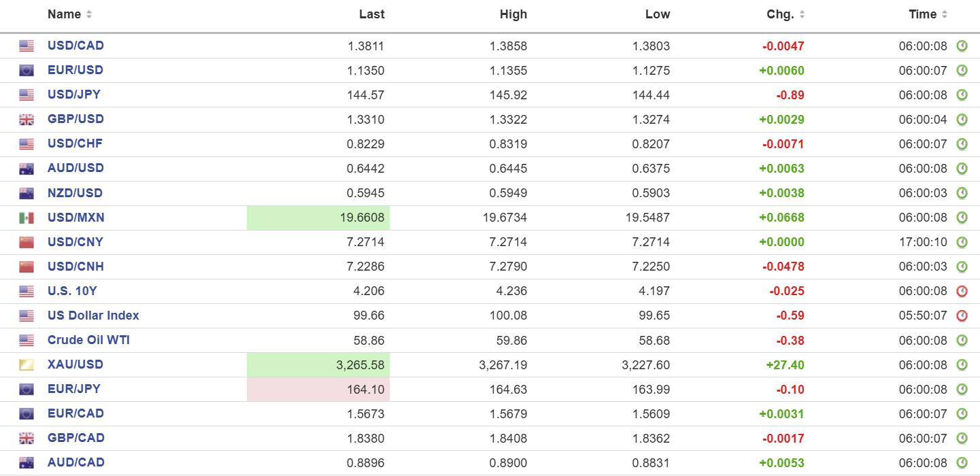Click the pink highlighted EUR/JPY last price
The width and height of the screenshot is (980, 476).
pos(318,390)
